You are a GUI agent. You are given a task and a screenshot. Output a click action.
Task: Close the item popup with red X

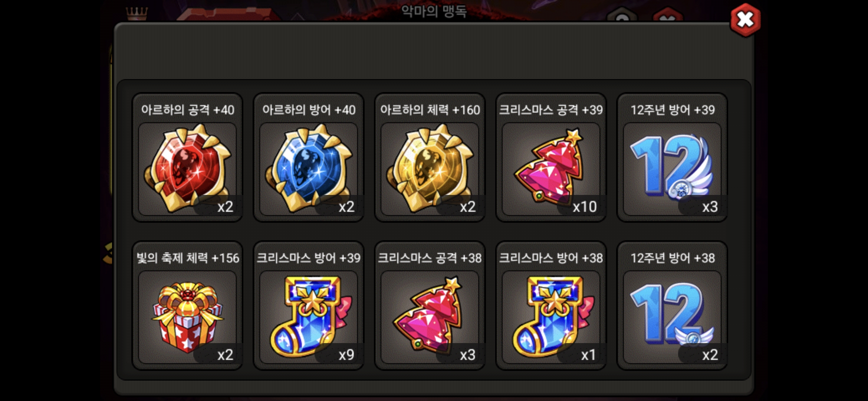pyautogui.click(x=745, y=20)
